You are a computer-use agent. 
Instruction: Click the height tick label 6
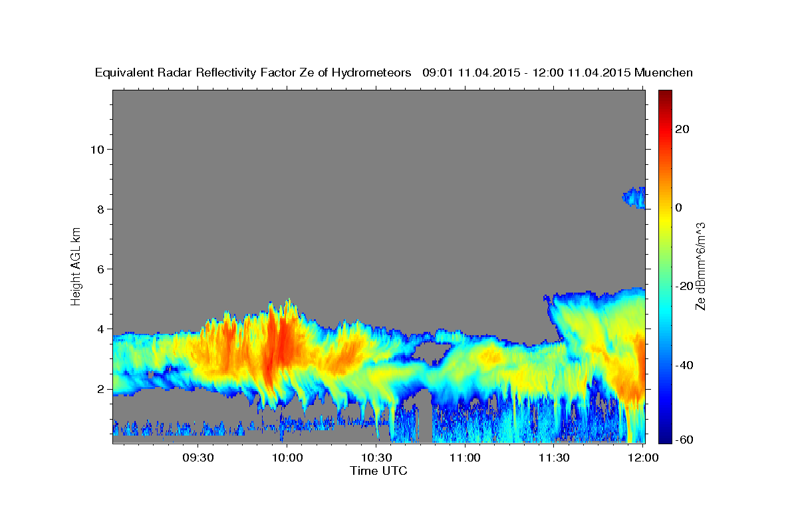click(x=100, y=269)
